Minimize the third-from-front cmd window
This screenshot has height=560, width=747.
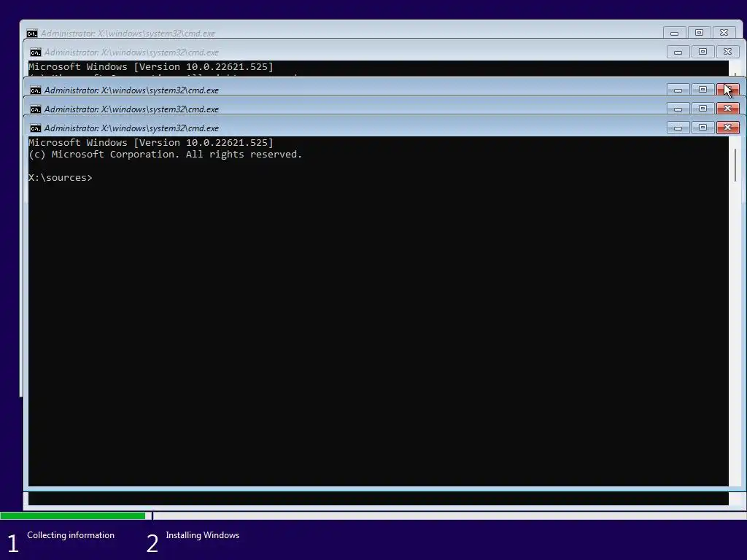pos(678,90)
